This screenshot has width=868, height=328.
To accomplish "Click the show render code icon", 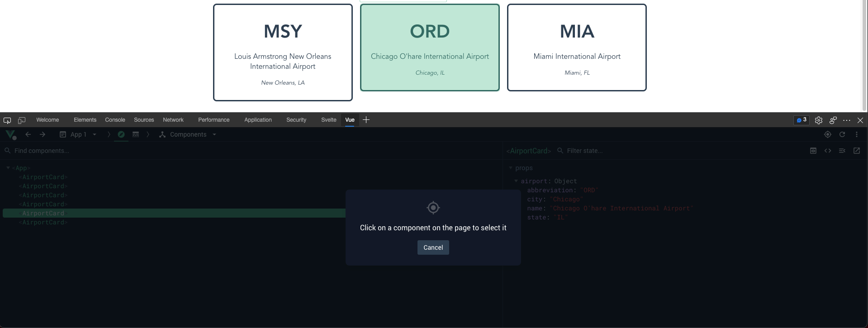I will [828, 151].
